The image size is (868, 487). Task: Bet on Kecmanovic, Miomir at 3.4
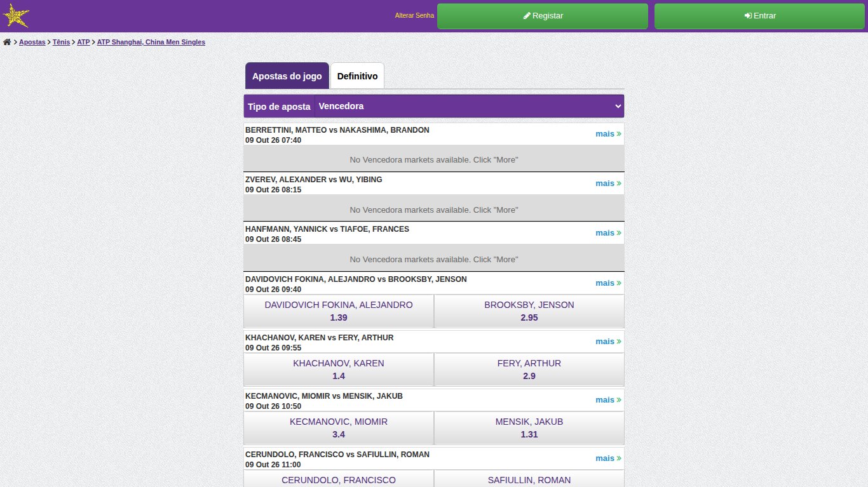pyautogui.click(x=339, y=428)
